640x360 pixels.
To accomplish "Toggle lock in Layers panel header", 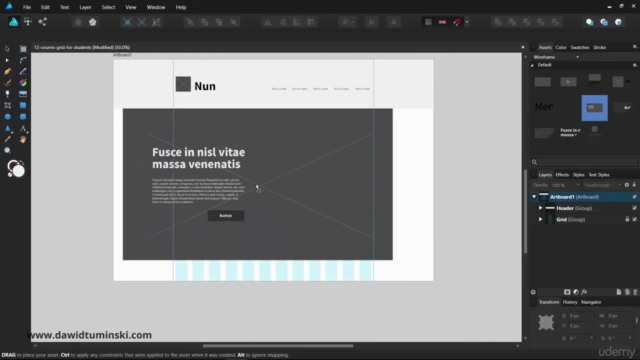I will pos(634,185).
